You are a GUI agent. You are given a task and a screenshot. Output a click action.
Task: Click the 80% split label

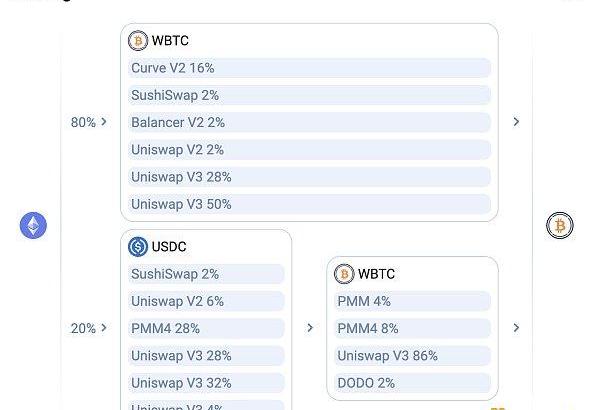[83, 122]
